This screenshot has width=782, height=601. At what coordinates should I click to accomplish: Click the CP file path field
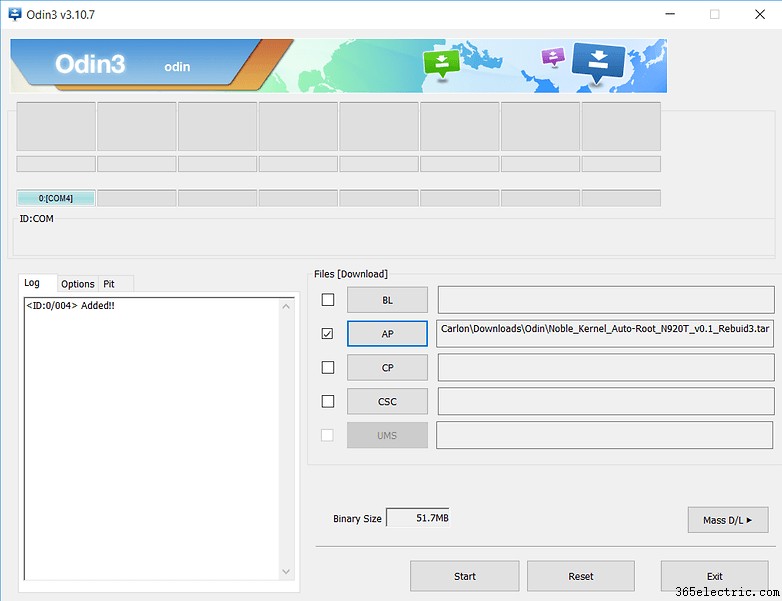click(606, 368)
